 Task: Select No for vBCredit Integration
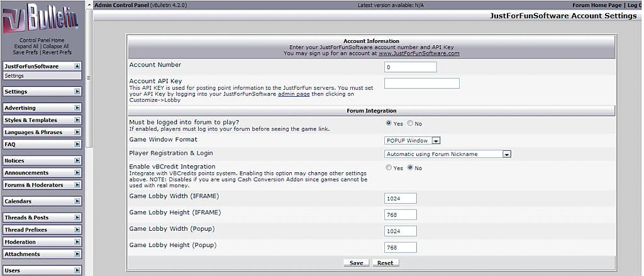tap(409, 168)
